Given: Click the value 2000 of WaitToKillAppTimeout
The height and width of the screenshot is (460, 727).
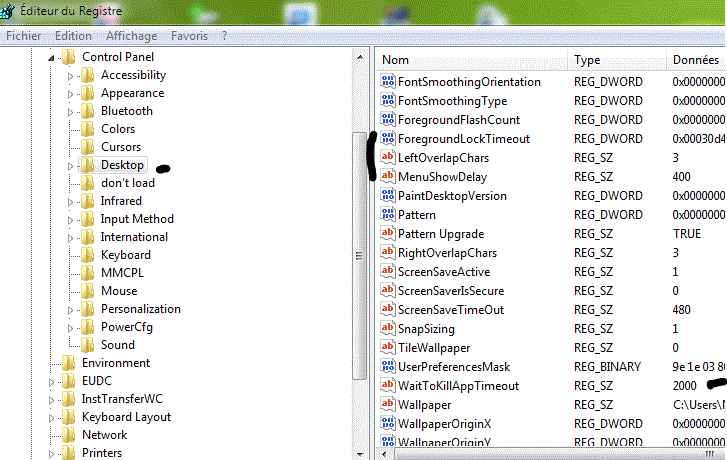Looking at the screenshot, I should coord(684,386).
